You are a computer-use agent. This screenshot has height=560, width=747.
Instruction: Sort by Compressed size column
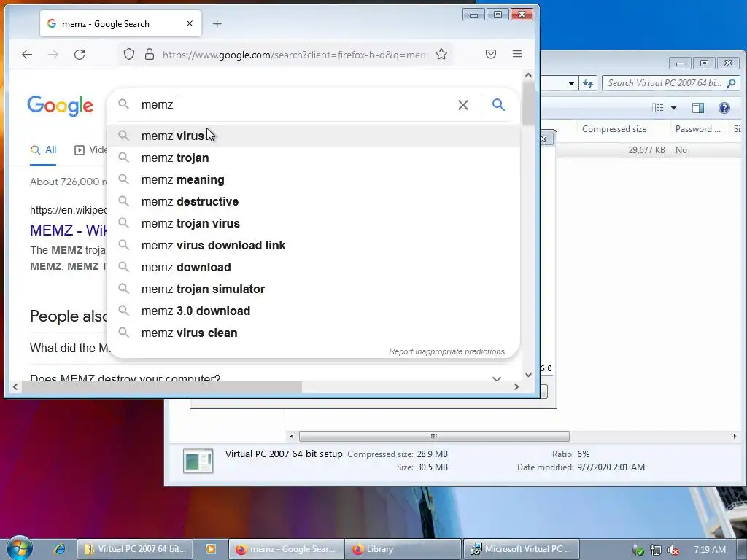(614, 129)
